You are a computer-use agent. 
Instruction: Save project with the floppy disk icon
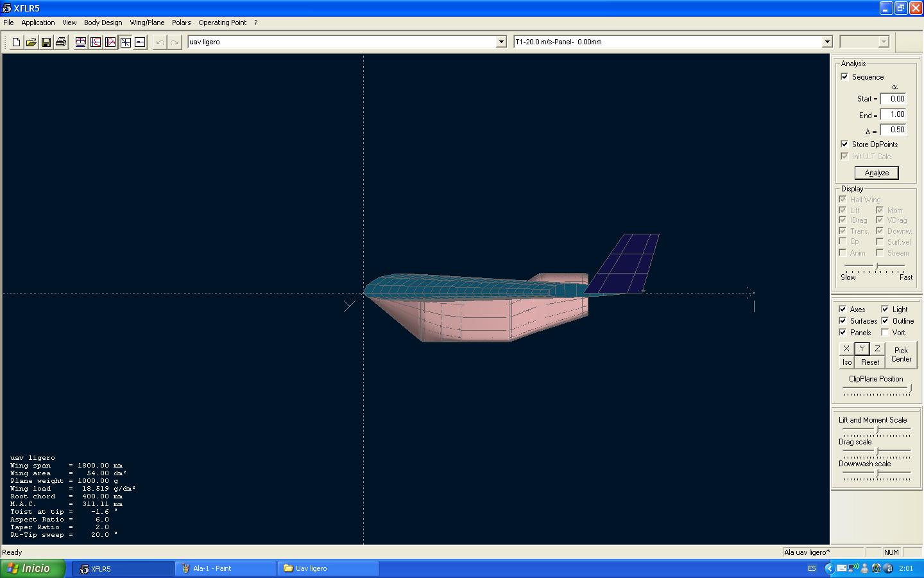coord(46,42)
